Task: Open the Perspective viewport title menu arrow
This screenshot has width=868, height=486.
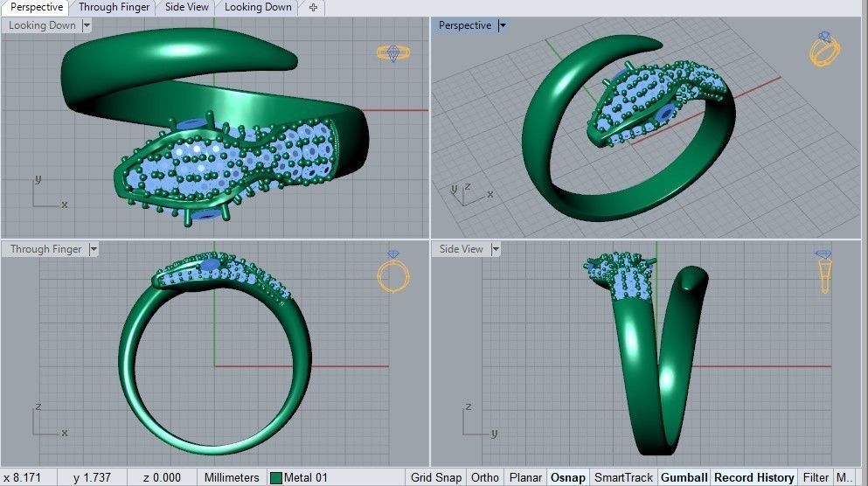Action: (x=502, y=25)
